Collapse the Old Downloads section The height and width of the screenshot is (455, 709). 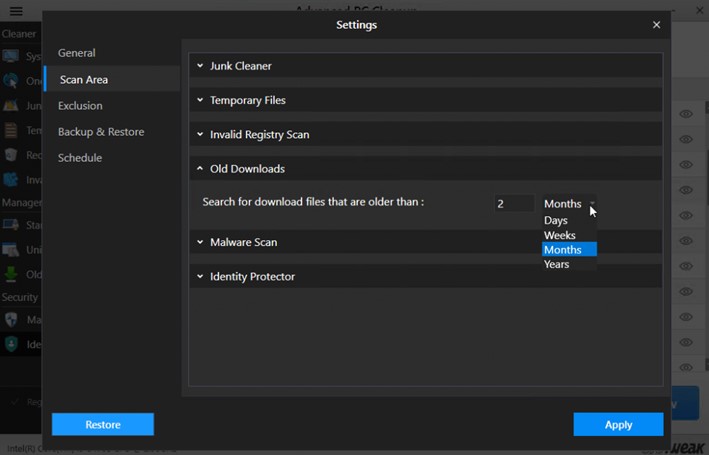425,169
